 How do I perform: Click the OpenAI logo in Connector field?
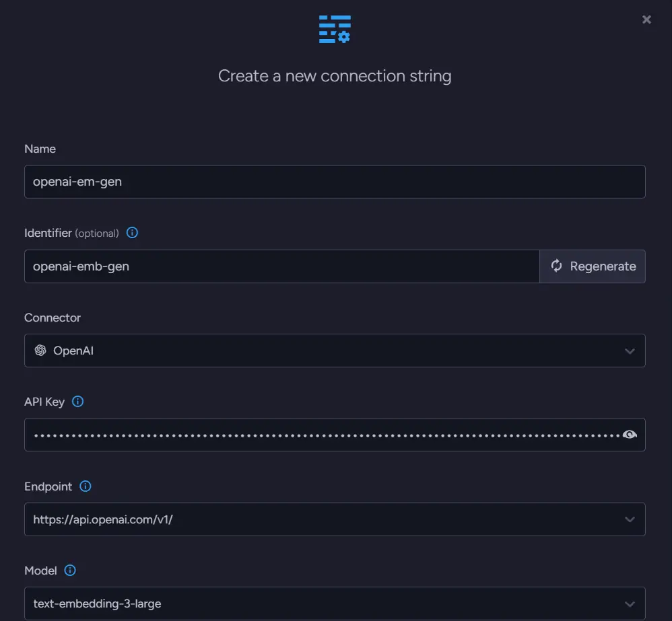click(40, 351)
